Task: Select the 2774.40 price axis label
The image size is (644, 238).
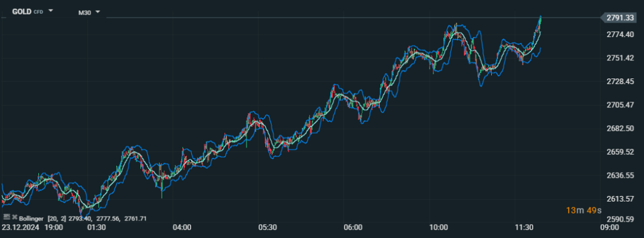Action: [x=619, y=35]
